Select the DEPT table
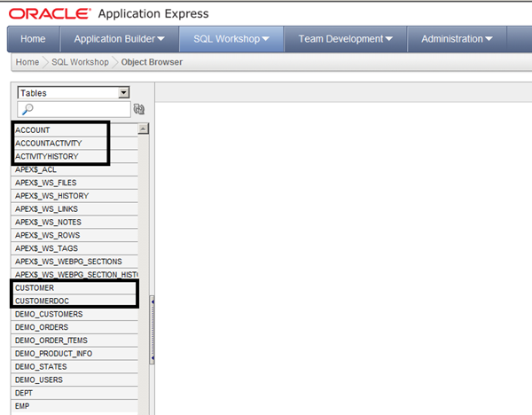 (x=74, y=393)
